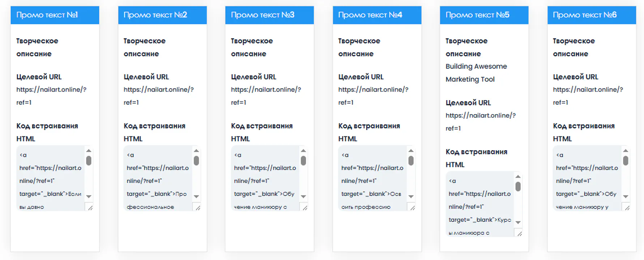Click the Building Awesome Marketing Tool description text
Image resolution: width=644 pixels, height=260 pixels.
coord(476,73)
